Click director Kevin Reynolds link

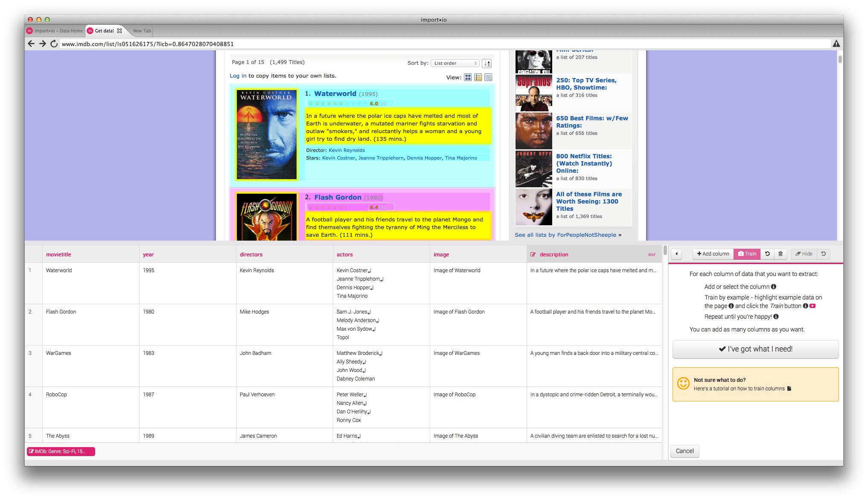point(347,150)
